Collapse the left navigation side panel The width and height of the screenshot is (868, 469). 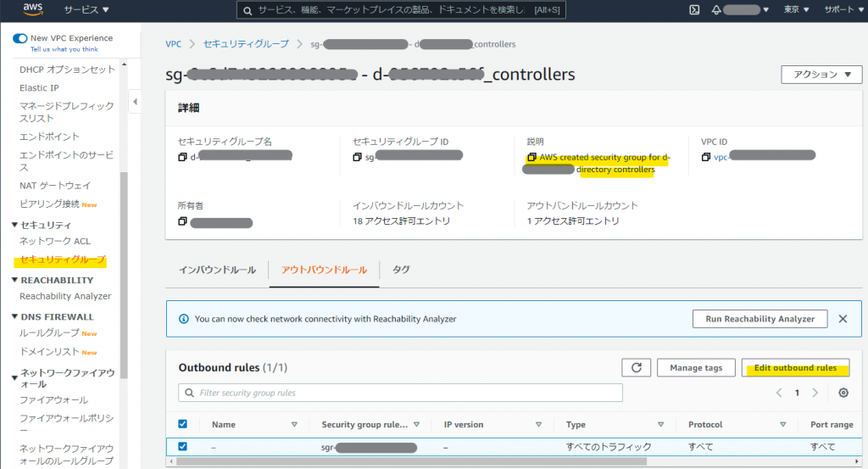coord(135,102)
